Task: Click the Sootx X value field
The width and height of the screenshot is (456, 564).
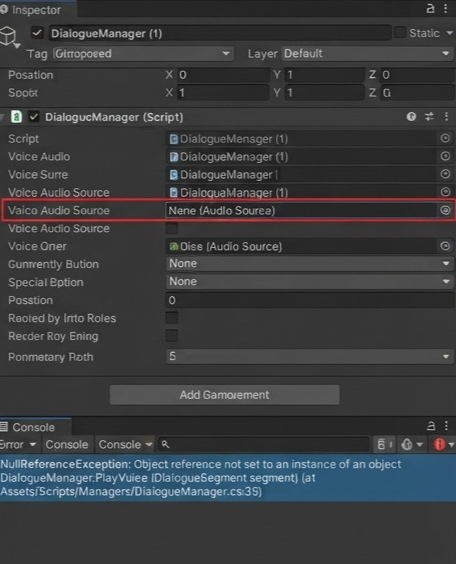Action: tap(223, 93)
